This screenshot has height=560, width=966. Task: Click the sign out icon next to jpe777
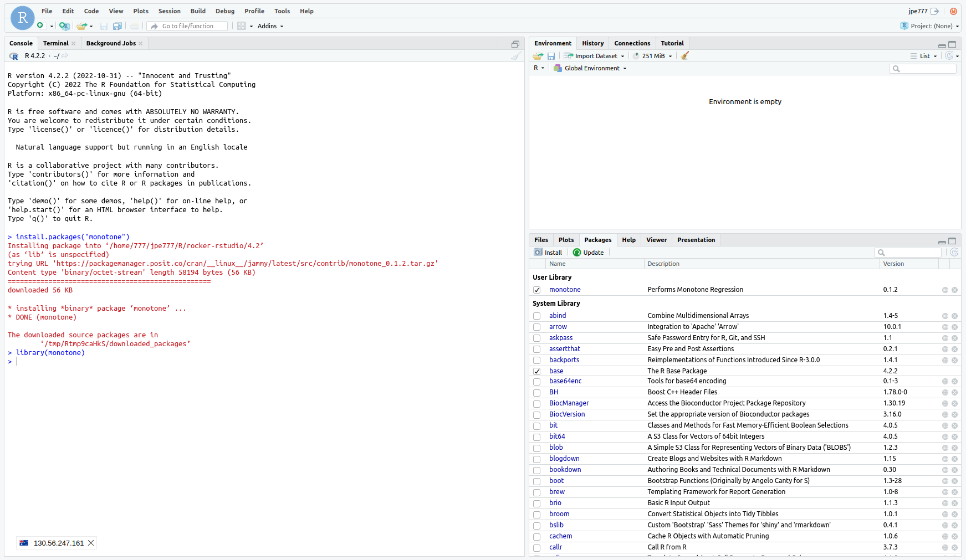935,11
